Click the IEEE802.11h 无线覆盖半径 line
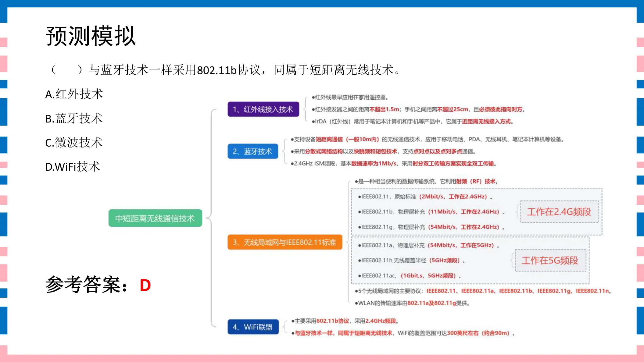Image resolution: width=644 pixels, height=362 pixels. point(412,261)
